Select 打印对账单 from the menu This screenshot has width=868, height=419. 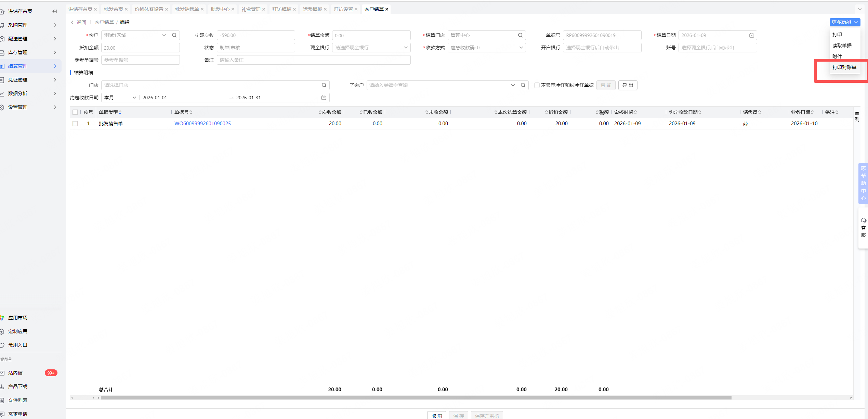(844, 67)
